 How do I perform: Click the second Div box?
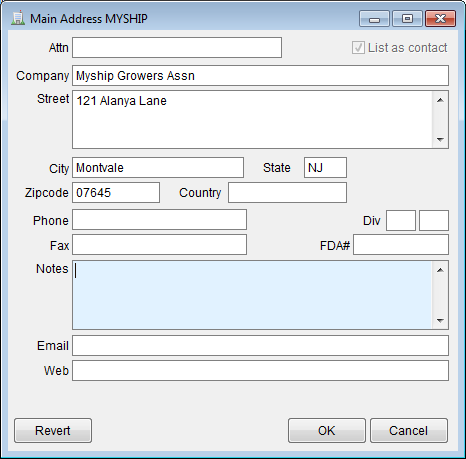click(x=434, y=220)
